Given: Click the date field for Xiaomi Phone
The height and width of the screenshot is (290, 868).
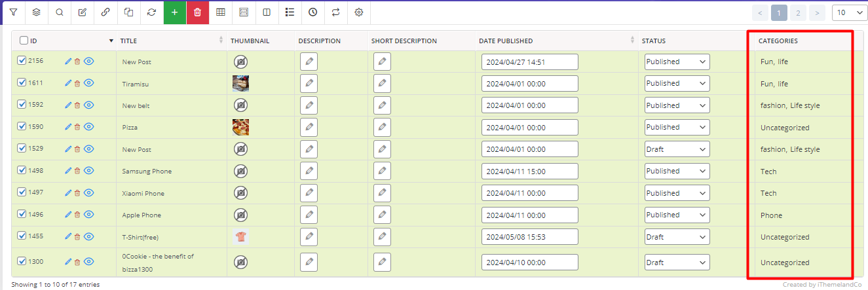Looking at the screenshot, I should (530, 193).
